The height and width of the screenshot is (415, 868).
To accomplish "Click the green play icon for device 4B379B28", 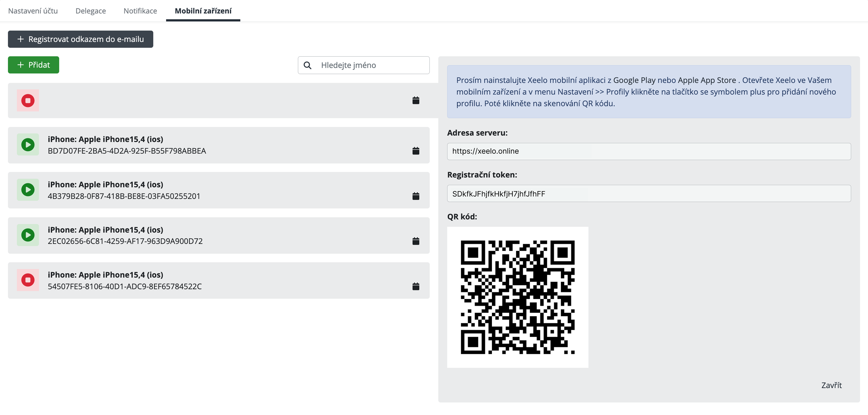I will [28, 190].
